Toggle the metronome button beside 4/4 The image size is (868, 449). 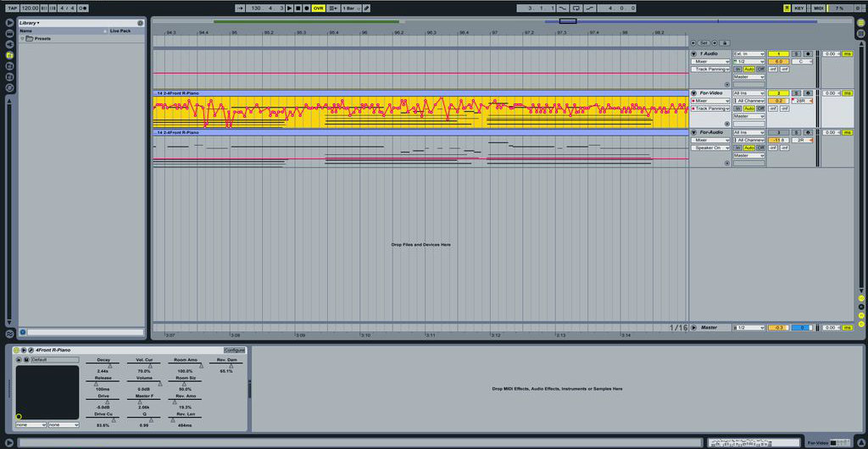point(83,8)
